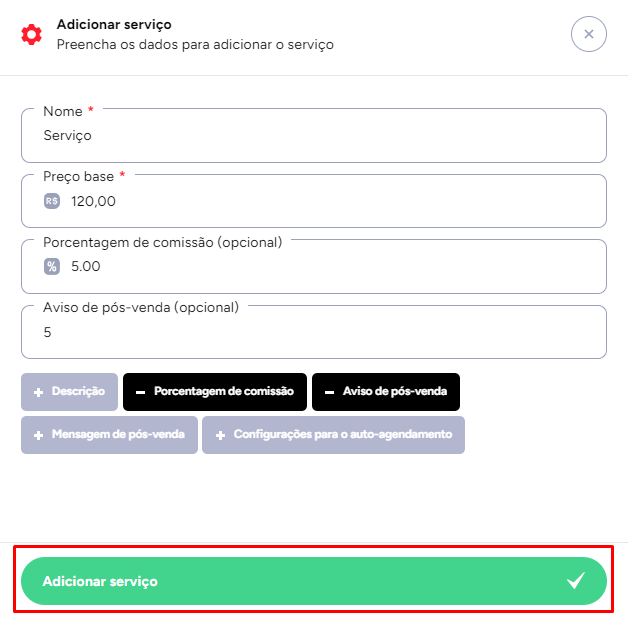The image size is (628, 617).
Task: Click the minus icon beside Porcentagem de comissão
Action: click(140, 392)
